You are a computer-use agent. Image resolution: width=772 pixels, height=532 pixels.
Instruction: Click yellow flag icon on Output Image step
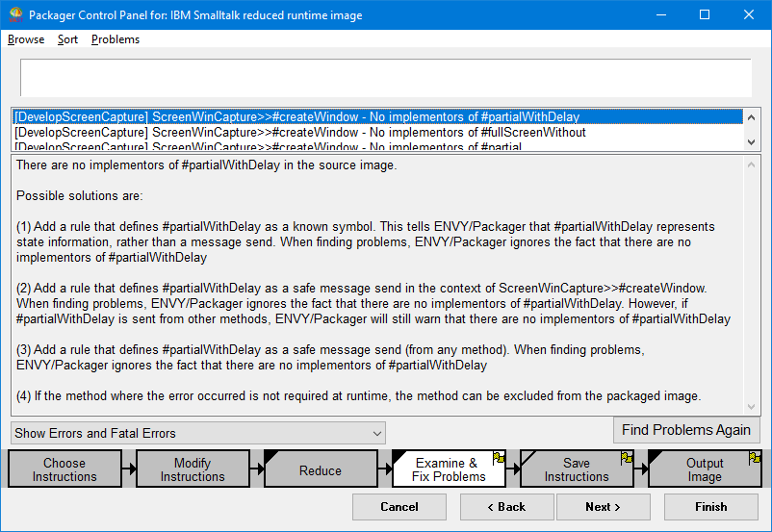(755, 457)
